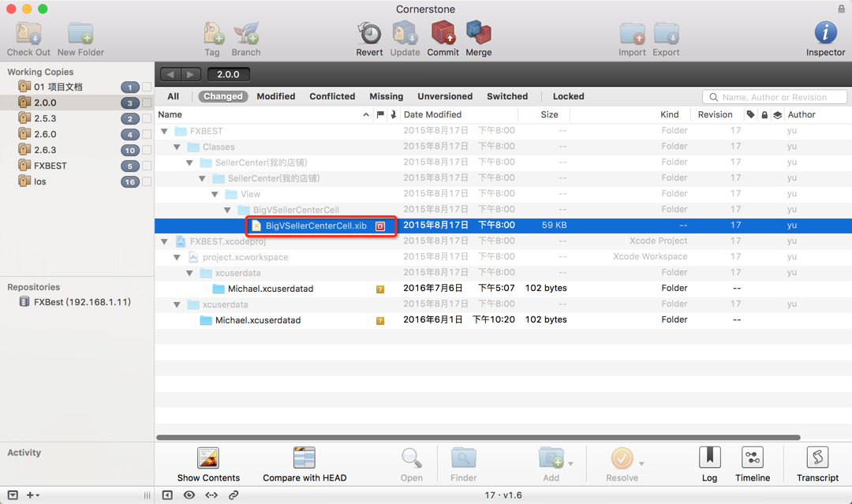Screen dimensions: 852x504
Task: Open the Add dropdown arrow
Action: [x=570, y=464]
